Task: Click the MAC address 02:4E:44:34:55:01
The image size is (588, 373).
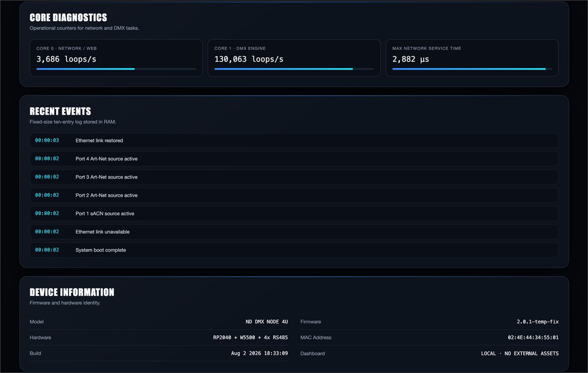Action: pos(533,338)
